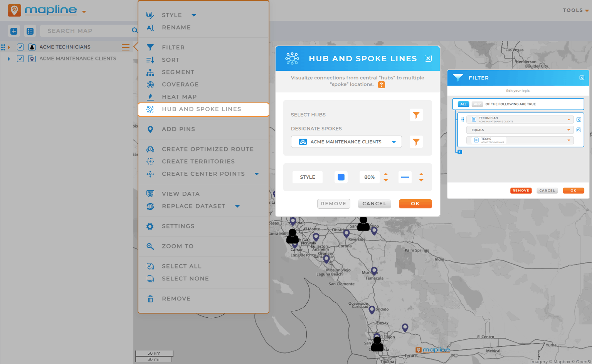
Task: Click the Create Optimized Route car icon
Action: click(150, 149)
